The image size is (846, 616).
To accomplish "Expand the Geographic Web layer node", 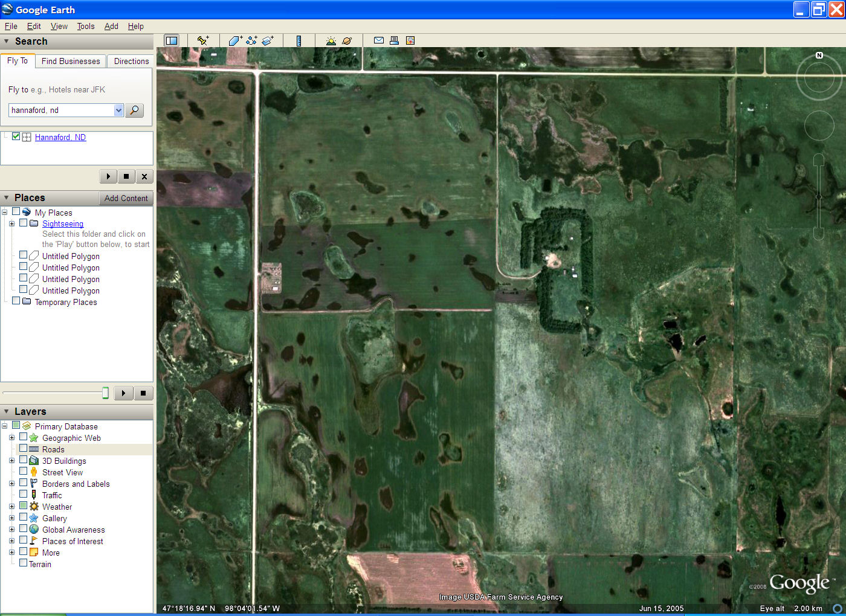I will [11, 438].
